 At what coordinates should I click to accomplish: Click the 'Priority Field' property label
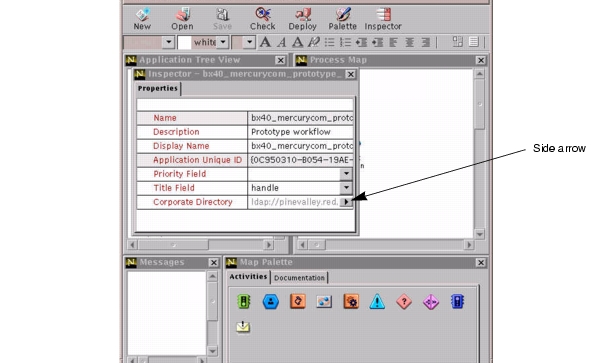[x=179, y=174]
